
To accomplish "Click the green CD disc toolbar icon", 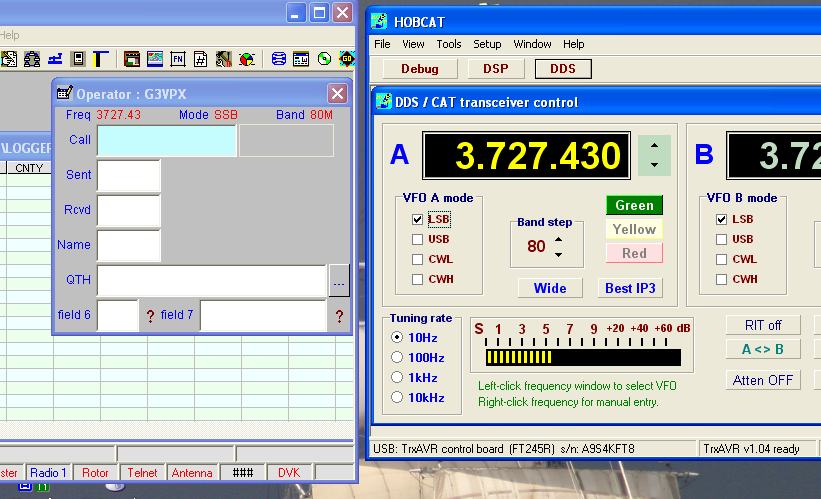I will (323, 59).
